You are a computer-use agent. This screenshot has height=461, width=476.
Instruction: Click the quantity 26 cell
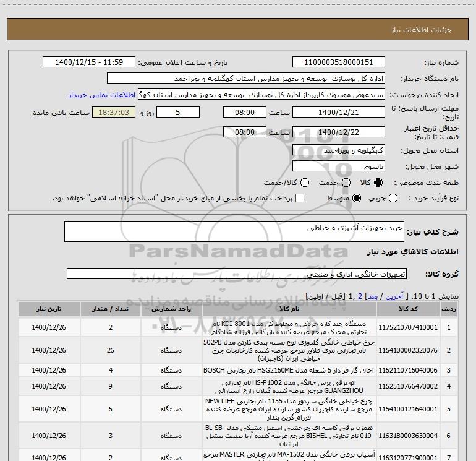[111, 350]
